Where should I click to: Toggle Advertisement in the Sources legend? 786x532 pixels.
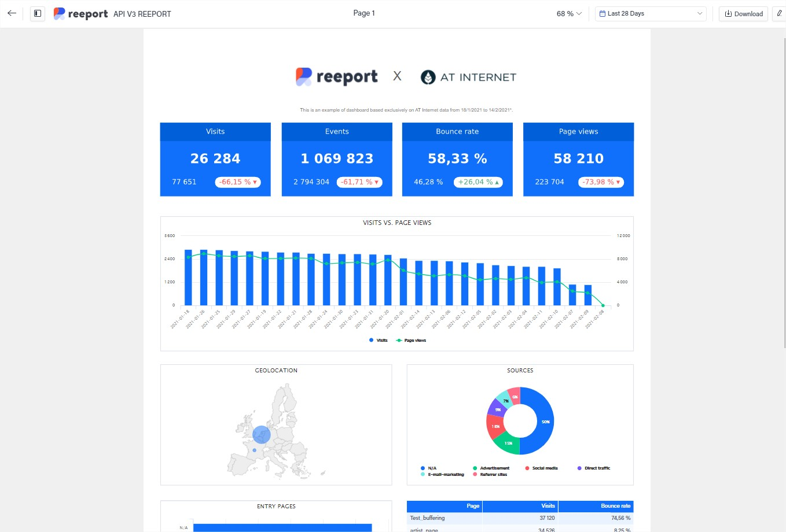coord(494,468)
